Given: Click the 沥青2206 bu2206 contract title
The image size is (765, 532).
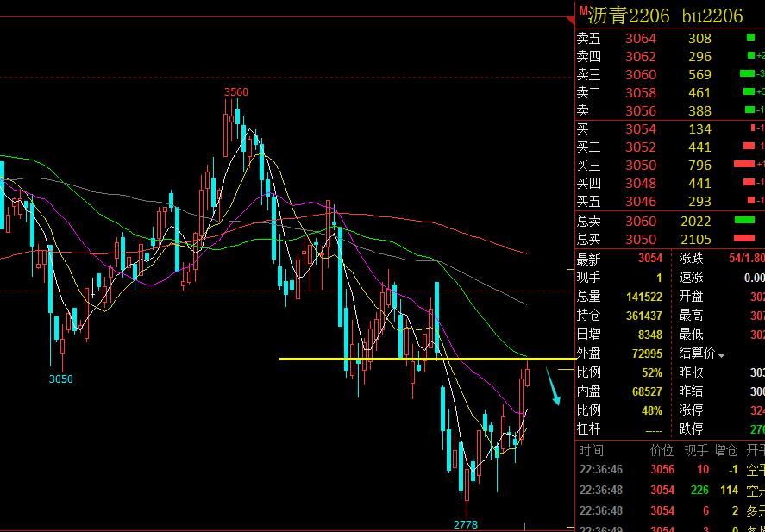Looking at the screenshot, I should (665, 16).
